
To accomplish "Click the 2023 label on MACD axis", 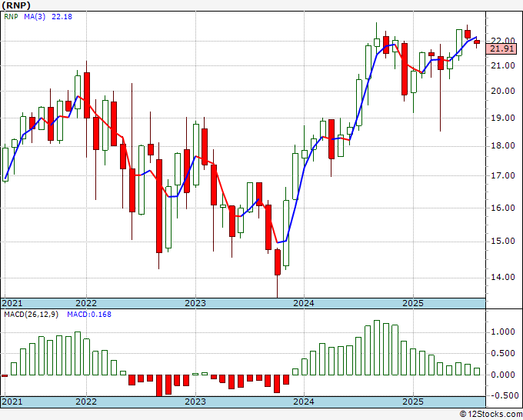I will pos(195,402).
